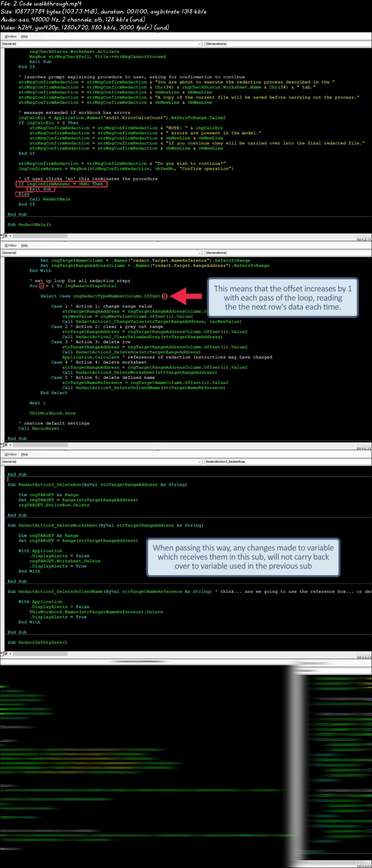Screen dimensions: 372x868
Task: Click horizontal scrollbar thumb below Sub RedactMain
Action: (x=40, y=236)
